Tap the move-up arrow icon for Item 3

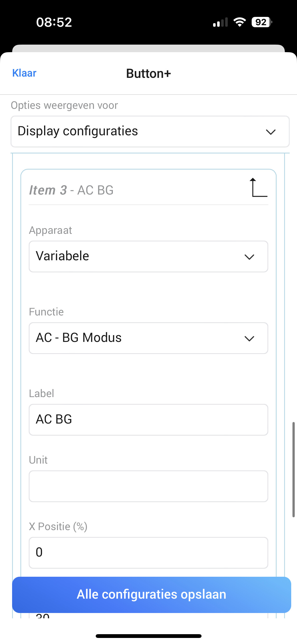pyautogui.click(x=259, y=188)
